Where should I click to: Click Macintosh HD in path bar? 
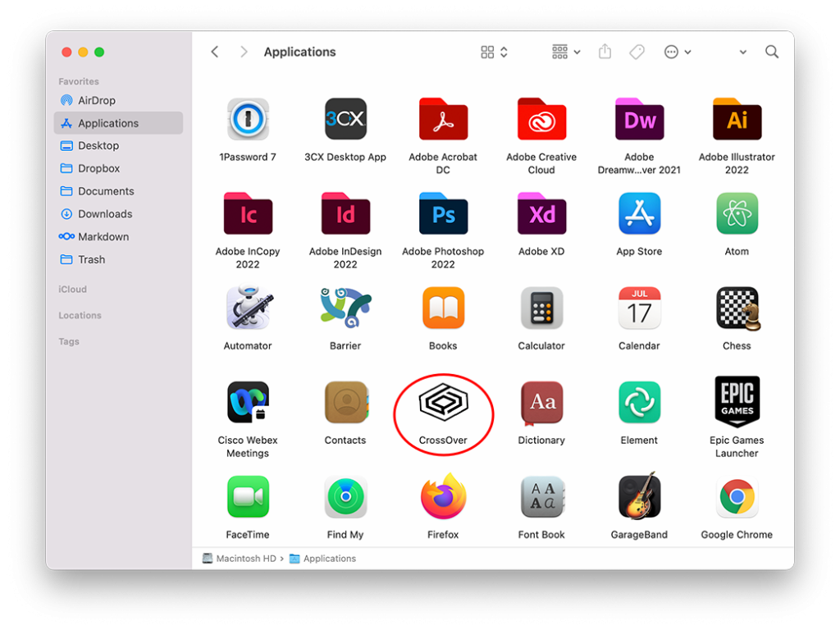click(245, 559)
